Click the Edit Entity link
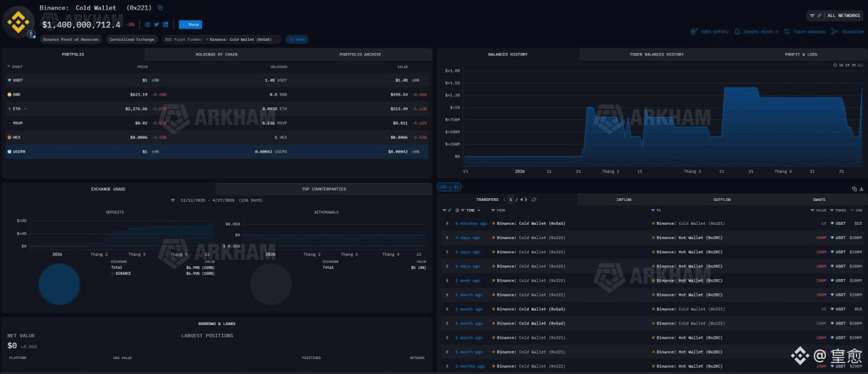Image resolution: width=868 pixels, height=374 pixels. click(715, 31)
